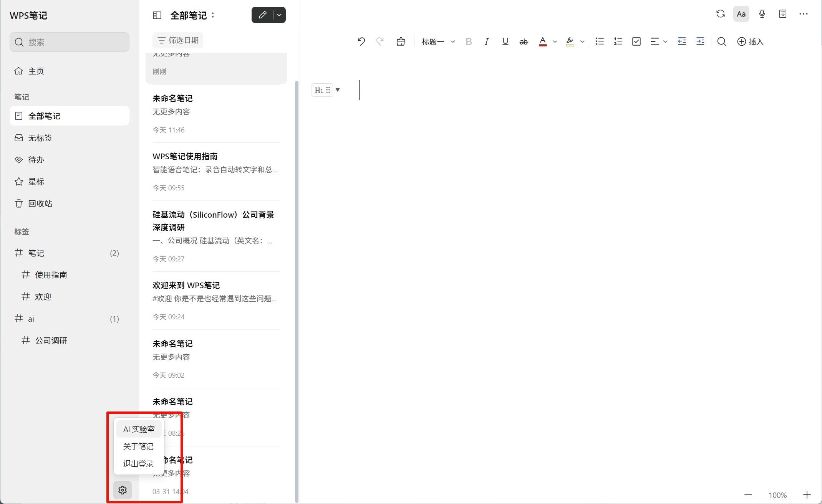Open the WPS笔记使用指南 note
The image size is (822, 504).
point(216,172)
